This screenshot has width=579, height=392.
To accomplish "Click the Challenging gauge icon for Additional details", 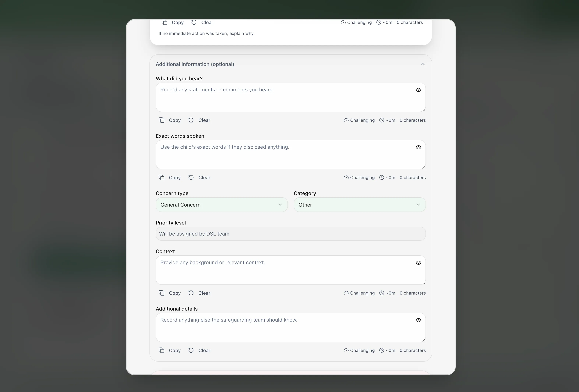I will coord(346,350).
